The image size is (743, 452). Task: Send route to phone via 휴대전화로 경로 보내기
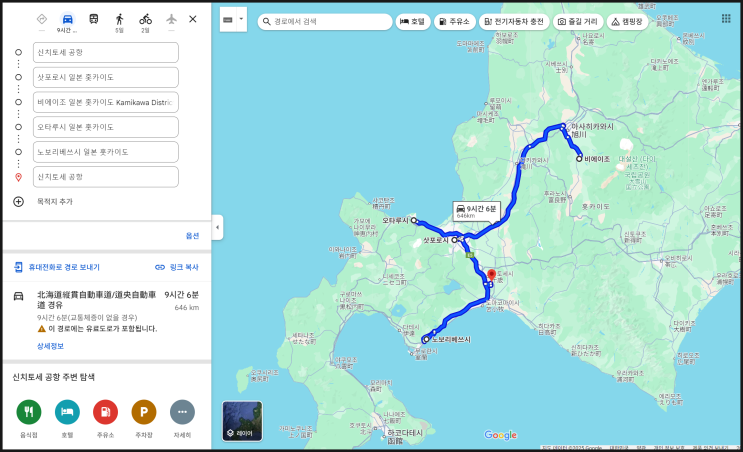point(57,267)
